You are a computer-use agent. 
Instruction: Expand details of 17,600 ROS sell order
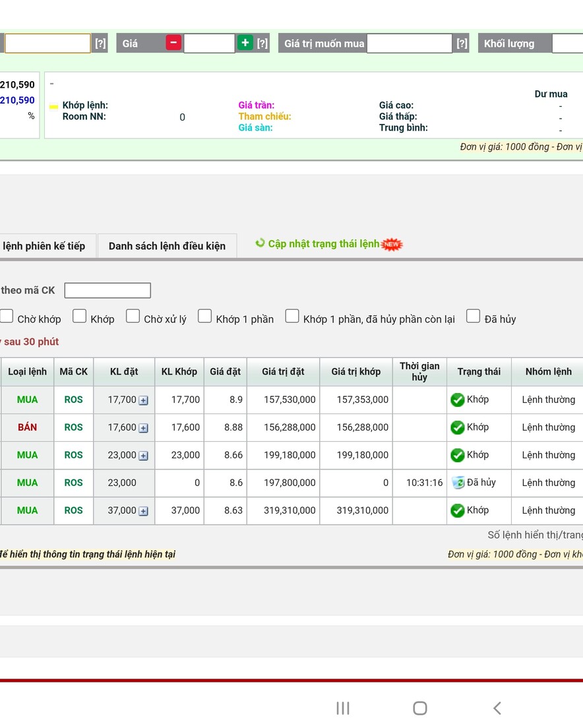coord(143,428)
